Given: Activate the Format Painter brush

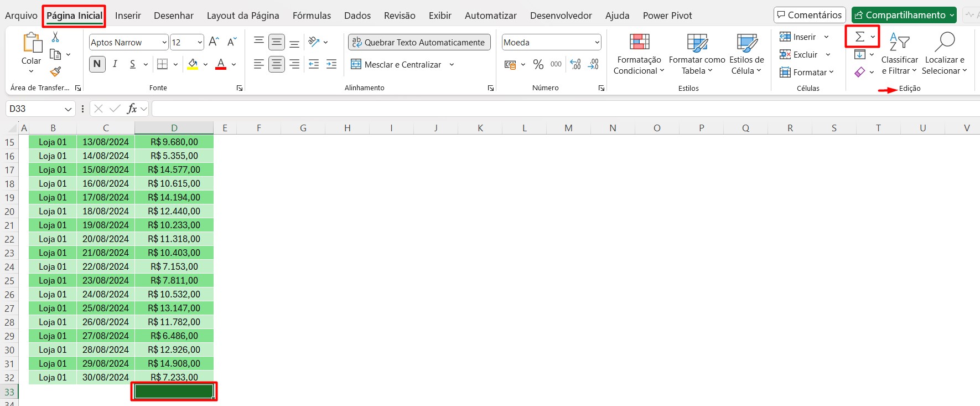Looking at the screenshot, I should tap(55, 71).
